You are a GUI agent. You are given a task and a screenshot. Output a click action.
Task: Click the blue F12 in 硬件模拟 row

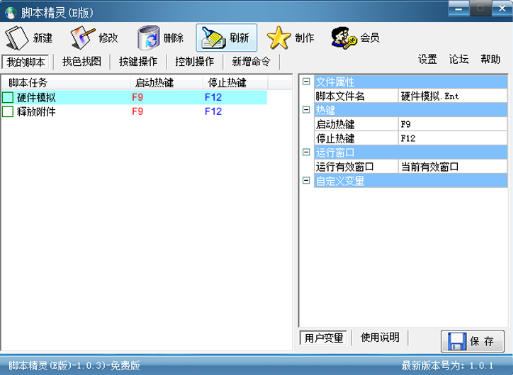tap(213, 97)
